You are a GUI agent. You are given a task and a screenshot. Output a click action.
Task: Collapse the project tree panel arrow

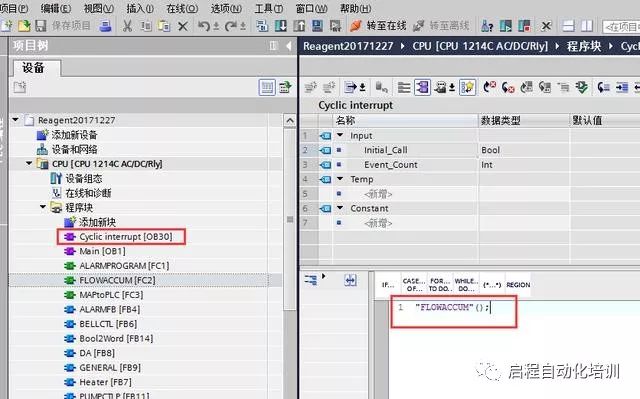coord(289,46)
